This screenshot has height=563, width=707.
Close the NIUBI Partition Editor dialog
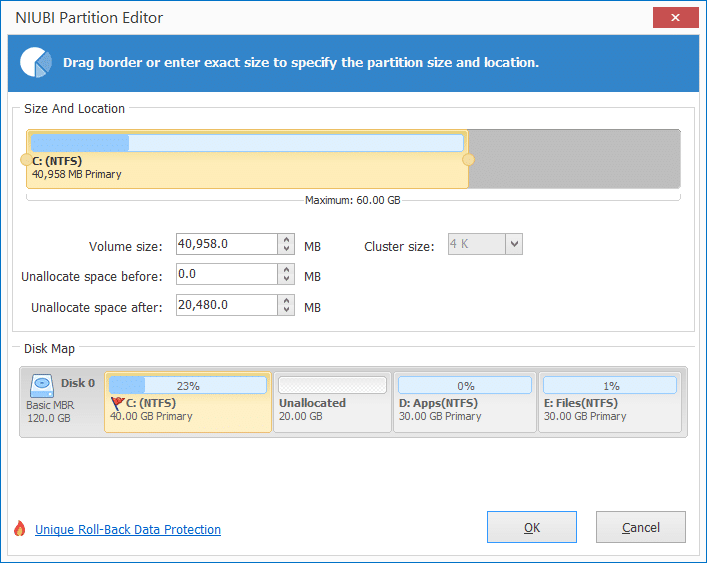click(675, 18)
